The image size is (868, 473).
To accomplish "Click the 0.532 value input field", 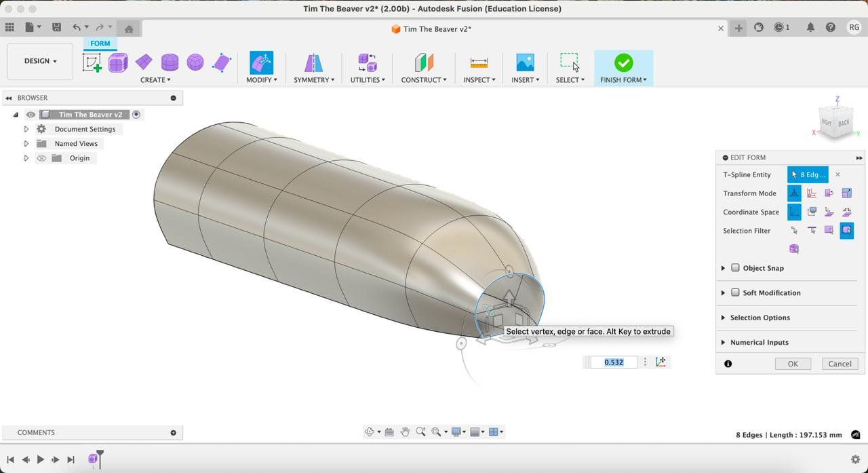I will (613, 362).
